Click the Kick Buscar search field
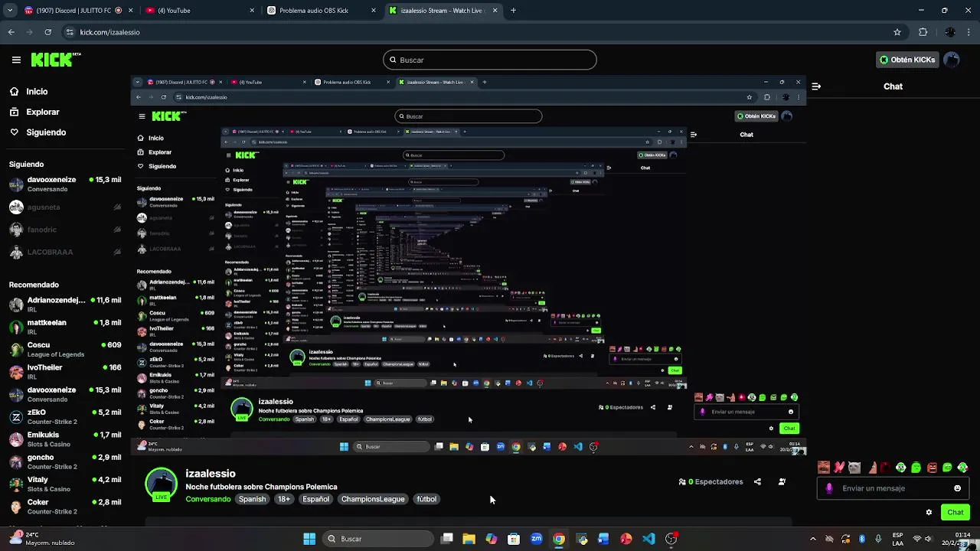The image size is (980, 551). point(490,60)
